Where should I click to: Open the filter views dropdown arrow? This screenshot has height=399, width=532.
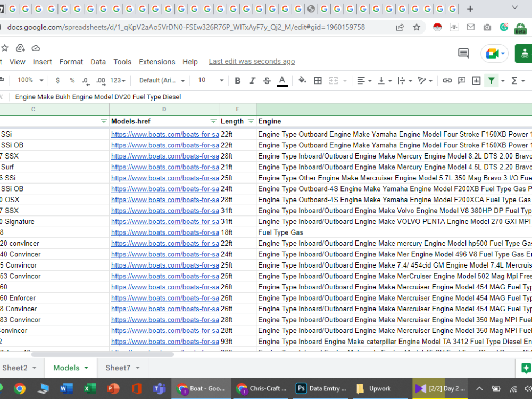503,81
